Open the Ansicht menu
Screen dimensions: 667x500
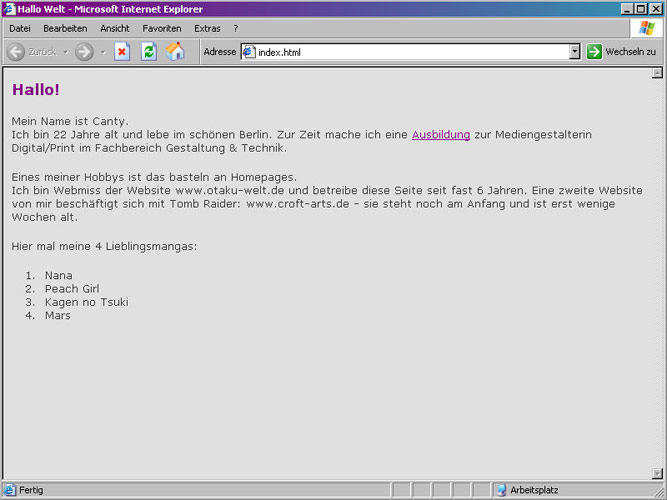(115, 29)
